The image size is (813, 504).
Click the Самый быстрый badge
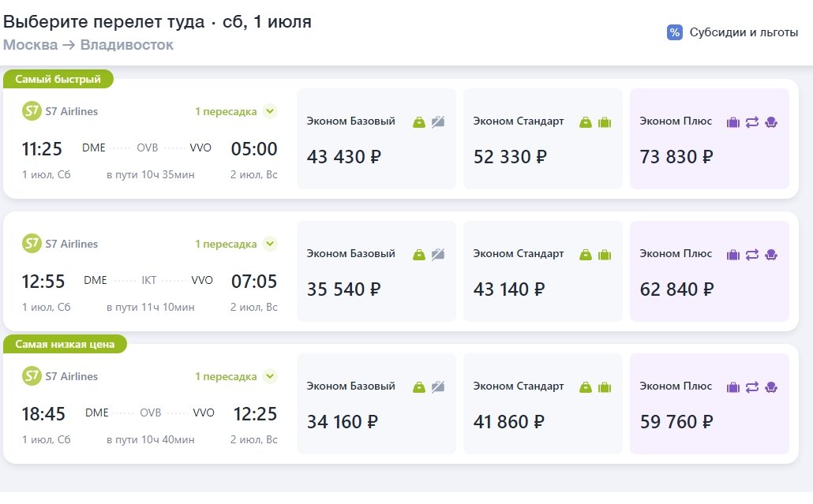tap(58, 79)
